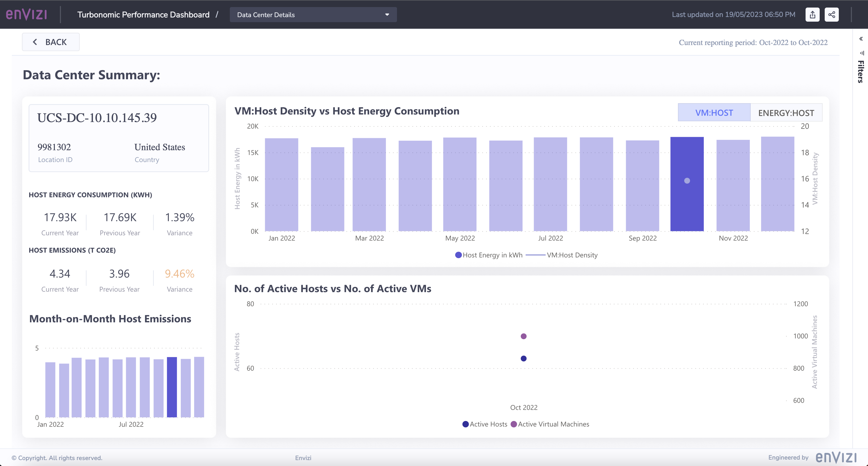This screenshot has height=466, width=868.
Task: Collapse the Filters pane with double chevron
Action: point(861,39)
